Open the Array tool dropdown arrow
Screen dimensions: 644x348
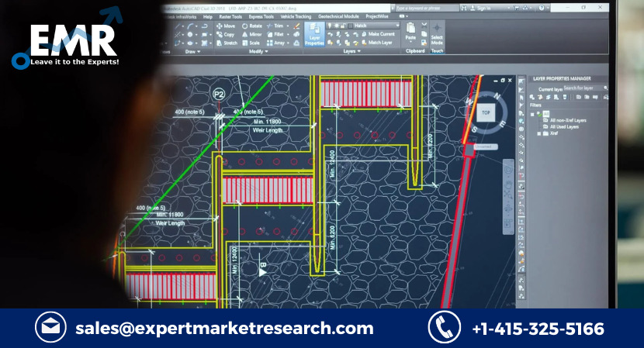[x=288, y=43]
